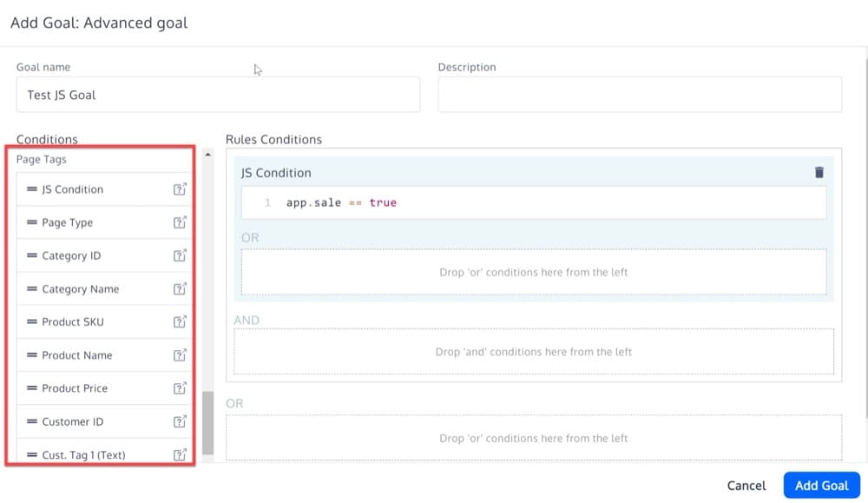Cancel the goal creation dialog
The image size is (868, 503).
coord(746,486)
